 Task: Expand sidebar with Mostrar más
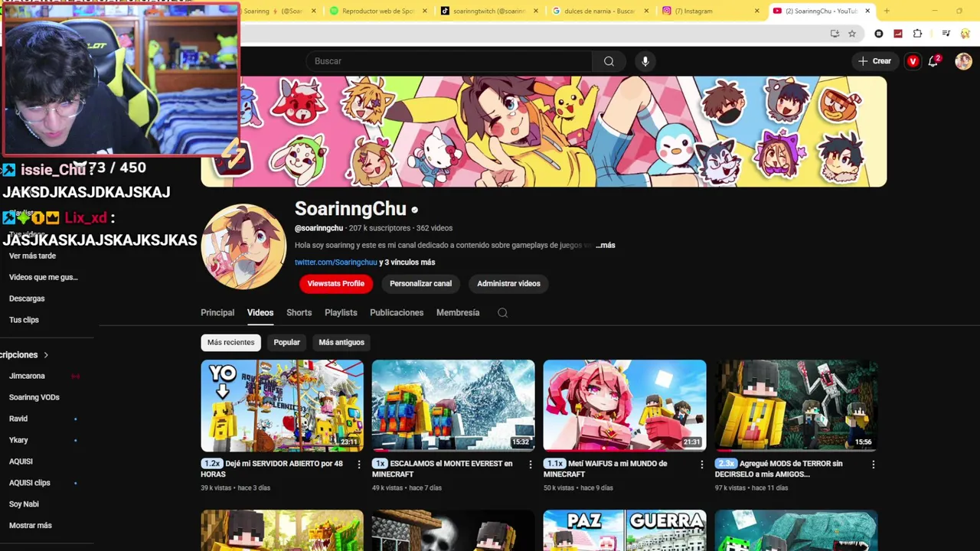[31, 526]
